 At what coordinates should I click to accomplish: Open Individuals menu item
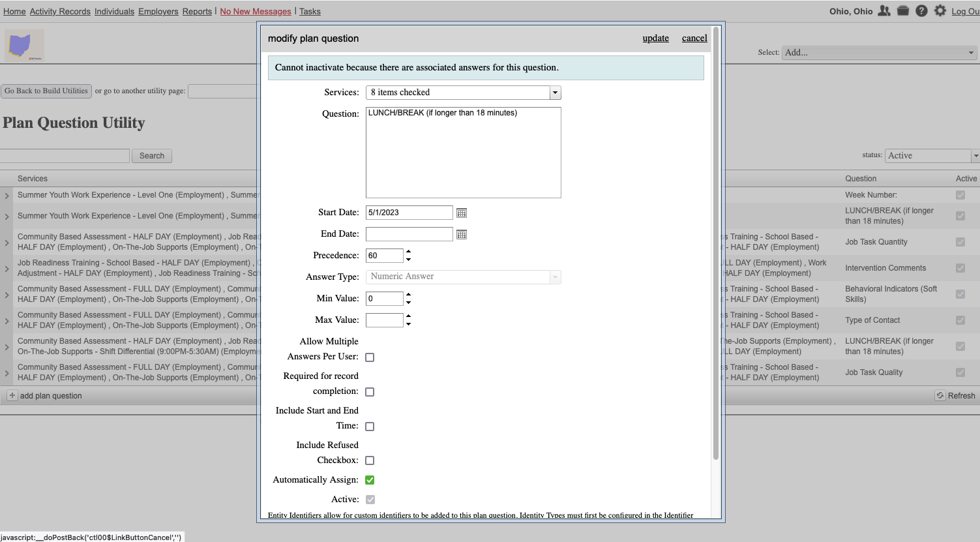coord(114,11)
